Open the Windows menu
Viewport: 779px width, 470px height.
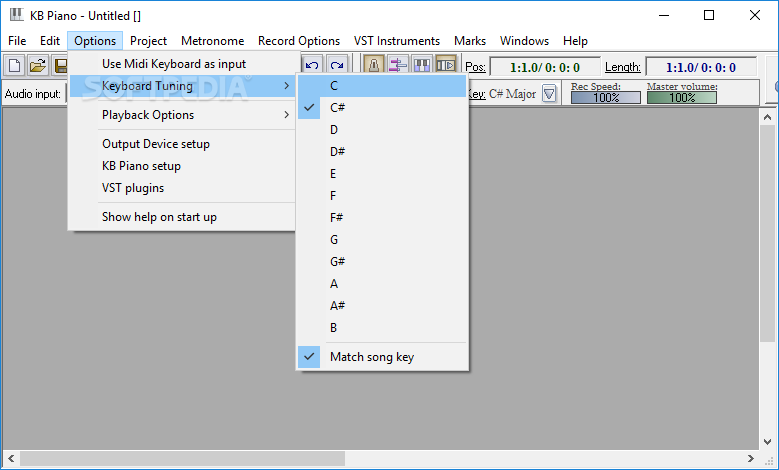pyautogui.click(x=525, y=41)
